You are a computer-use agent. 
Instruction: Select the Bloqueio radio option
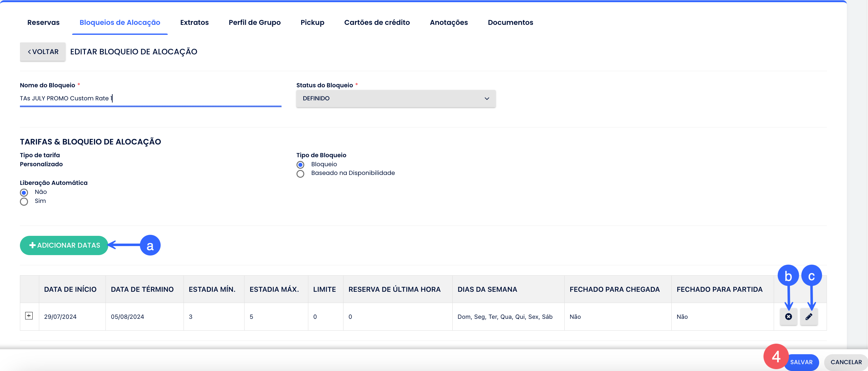(x=300, y=165)
